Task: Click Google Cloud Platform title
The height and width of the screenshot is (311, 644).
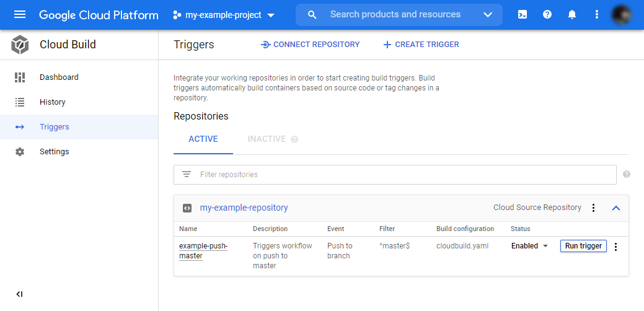Action: tap(99, 15)
